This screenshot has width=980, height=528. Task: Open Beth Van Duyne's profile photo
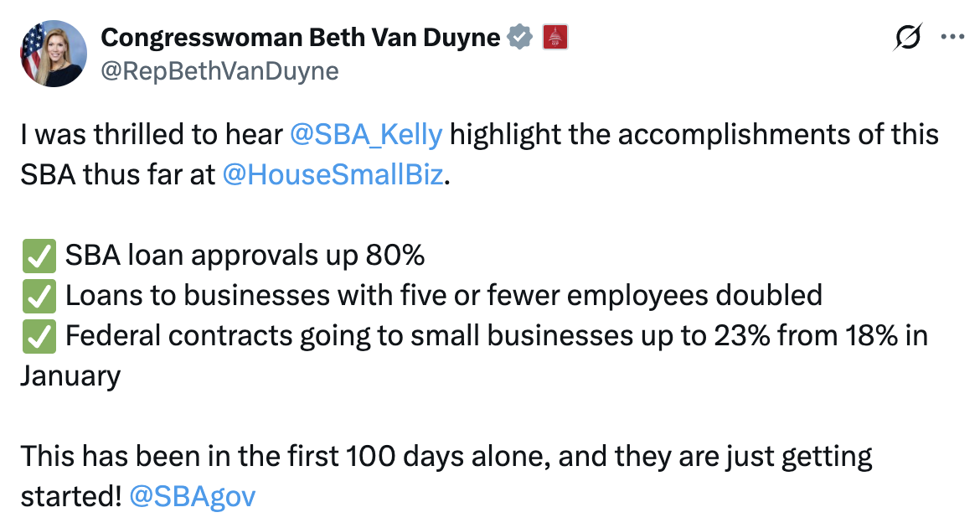(x=54, y=54)
